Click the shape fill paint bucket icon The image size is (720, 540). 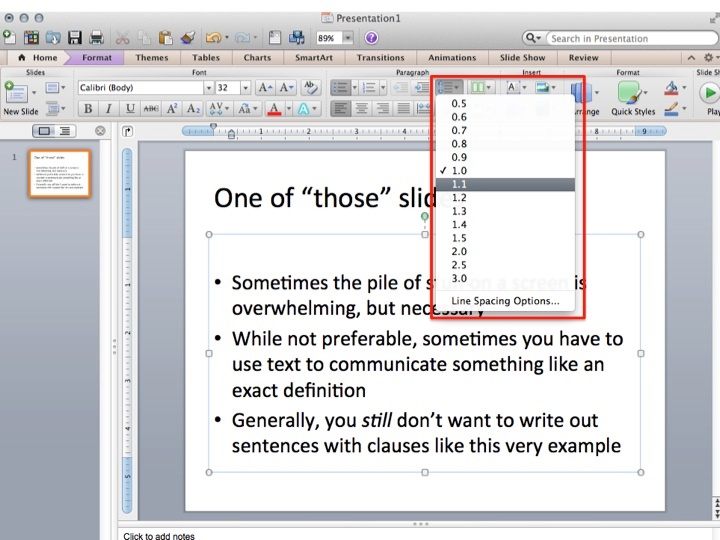[671, 88]
